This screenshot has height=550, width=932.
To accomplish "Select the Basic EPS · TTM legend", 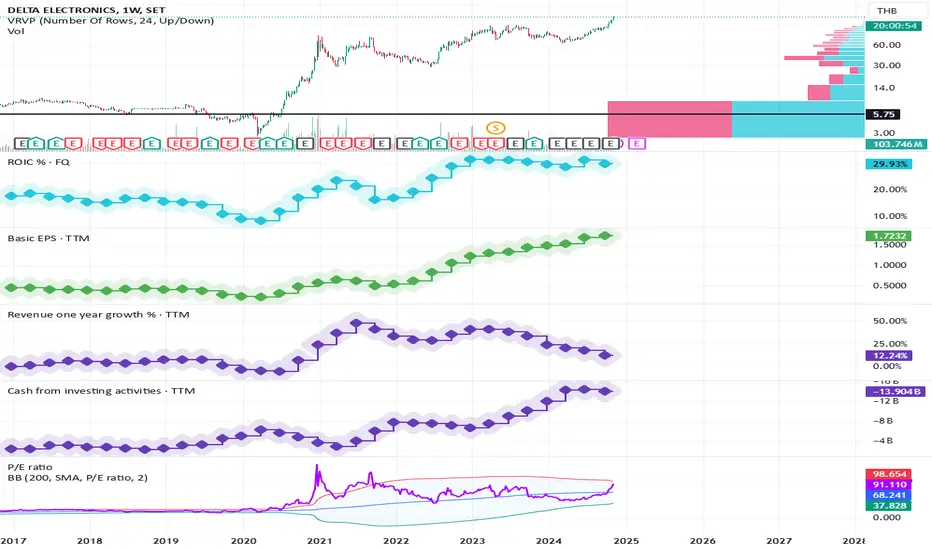I will tap(48, 238).
